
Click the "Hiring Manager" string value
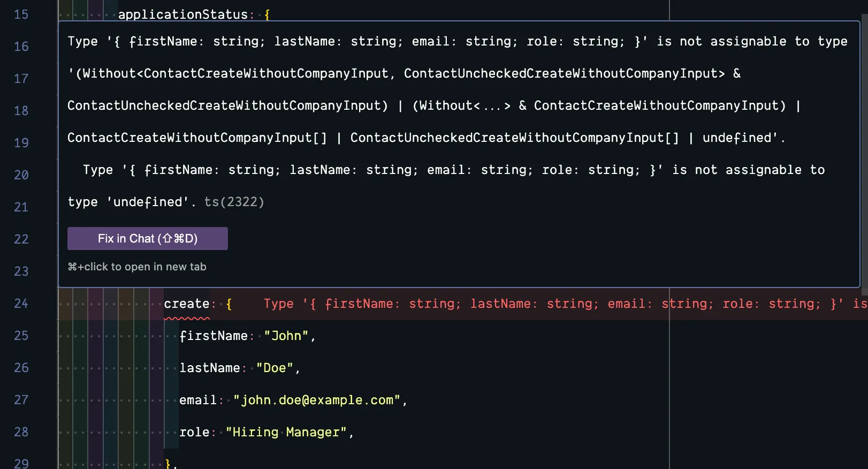coord(286,433)
